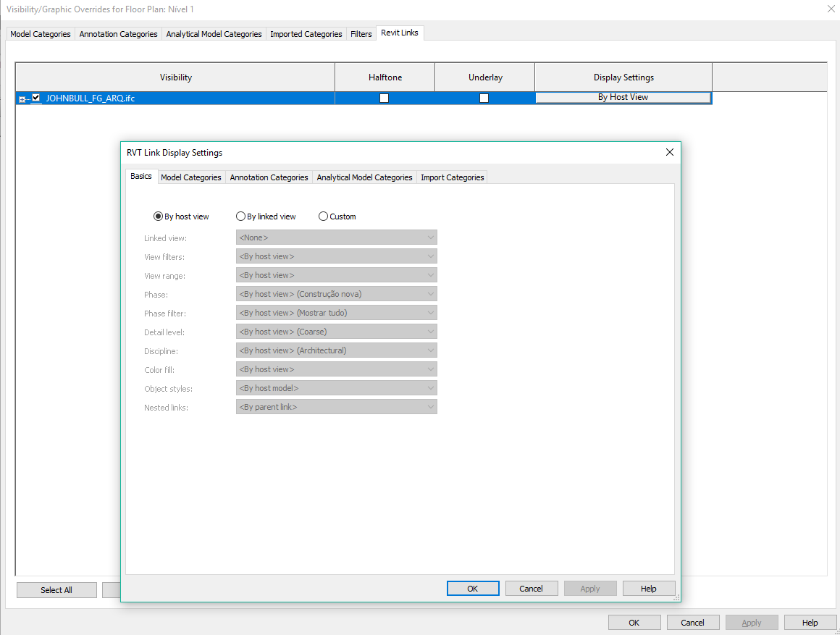Click the Select All button
This screenshot has width=840, height=635.
coord(56,590)
